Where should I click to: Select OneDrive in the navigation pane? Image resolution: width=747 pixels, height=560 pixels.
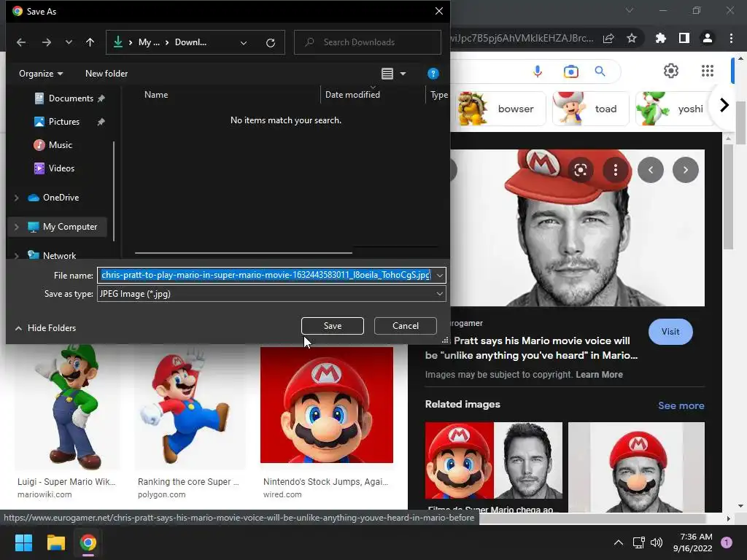[53, 197]
